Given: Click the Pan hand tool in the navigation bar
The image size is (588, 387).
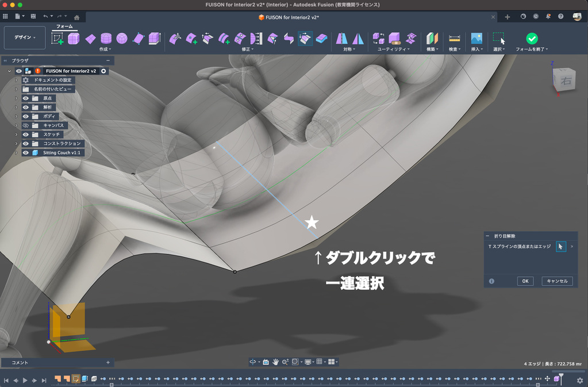Looking at the screenshot, I should 275,362.
